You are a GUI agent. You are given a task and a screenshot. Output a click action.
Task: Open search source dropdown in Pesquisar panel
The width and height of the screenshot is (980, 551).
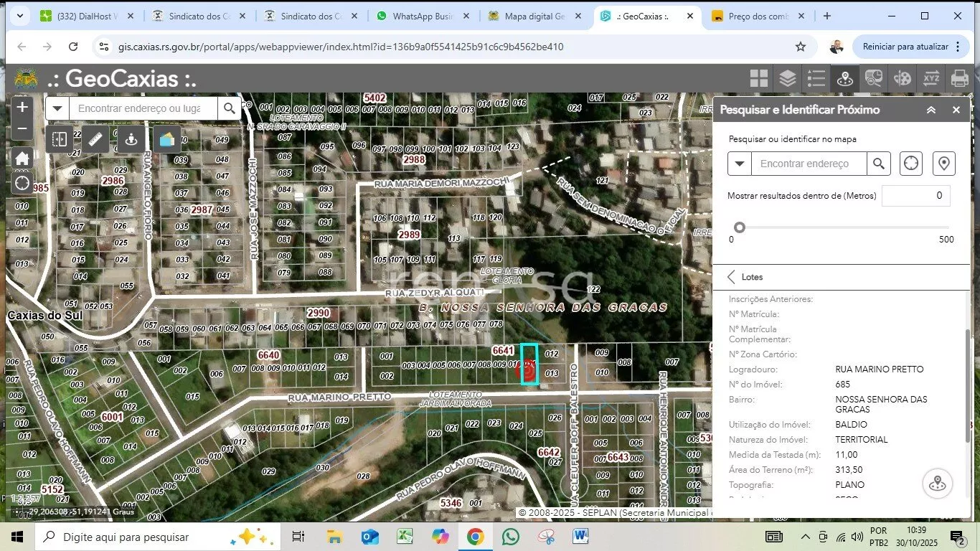[x=740, y=164]
